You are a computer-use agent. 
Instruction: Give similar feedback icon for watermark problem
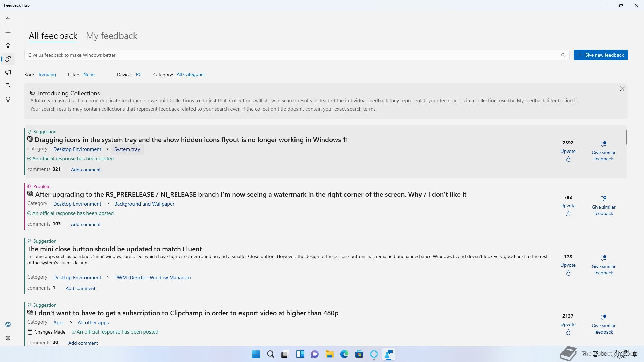click(x=604, y=198)
